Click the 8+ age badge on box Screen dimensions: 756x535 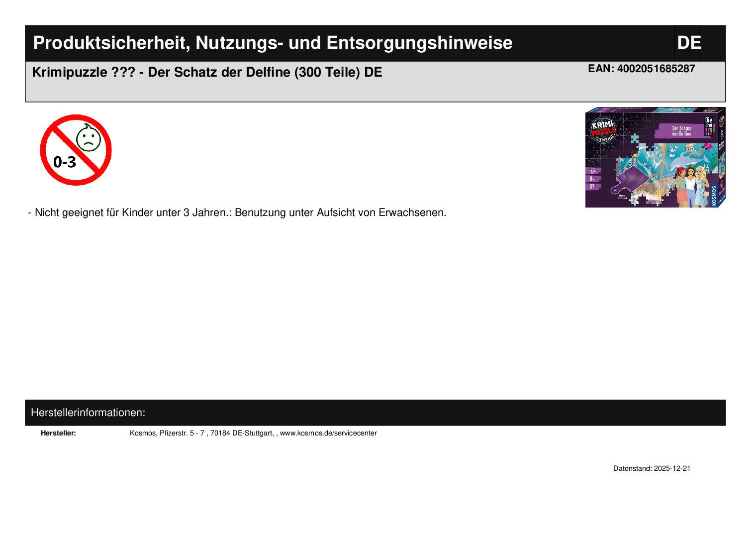(x=592, y=178)
